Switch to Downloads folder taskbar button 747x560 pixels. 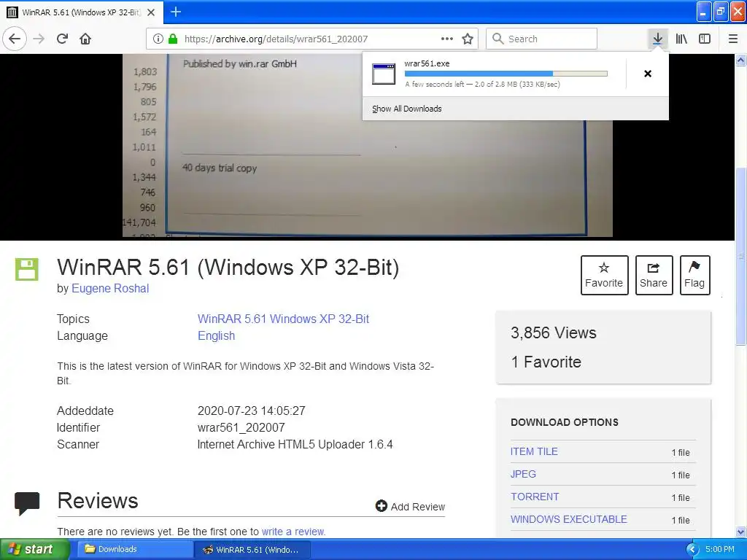135,550
